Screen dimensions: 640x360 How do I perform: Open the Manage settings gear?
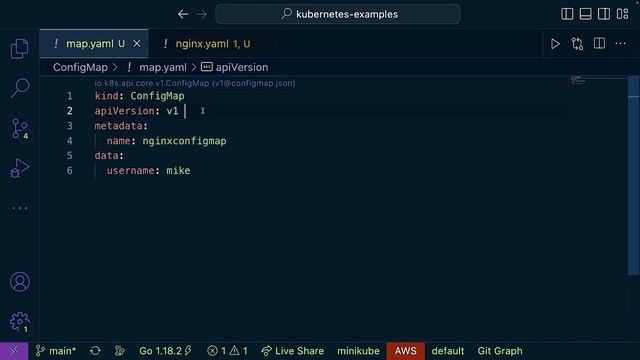20,322
